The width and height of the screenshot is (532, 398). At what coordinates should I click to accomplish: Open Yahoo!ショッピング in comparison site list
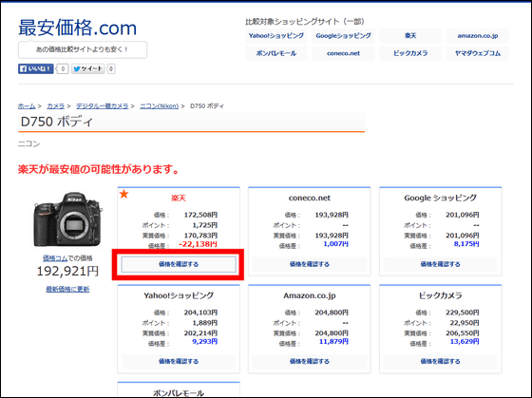[276, 36]
